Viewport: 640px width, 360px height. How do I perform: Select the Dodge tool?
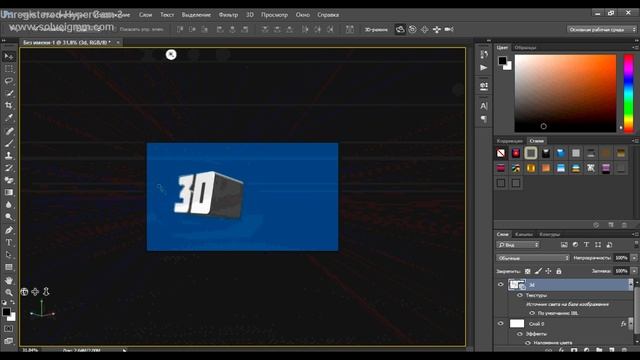[9, 217]
